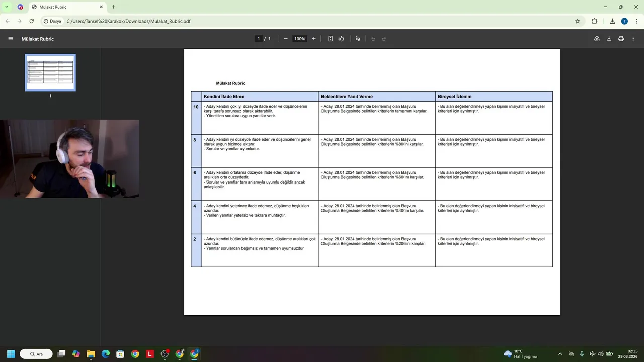
Task: Open the PDF viewer more actions menu
Action: 633,39
